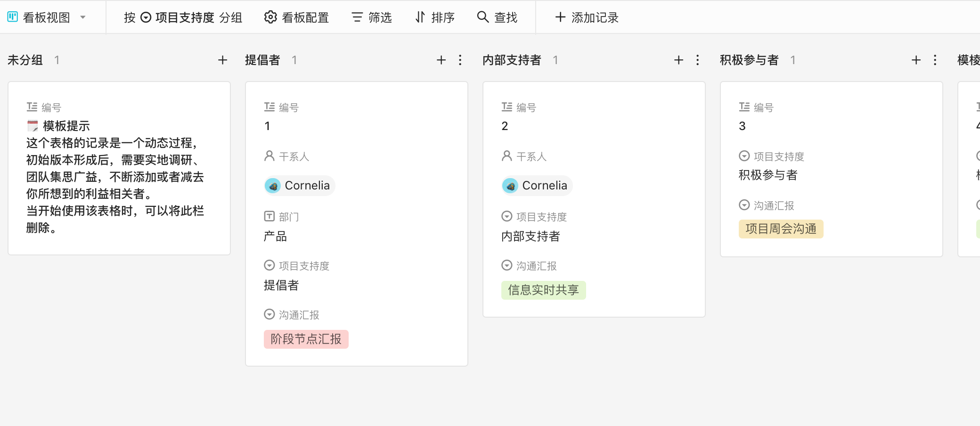Select the 阶段节点汇报 red tag
Image resolution: width=980 pixels, height=426 pixels.
306,339
